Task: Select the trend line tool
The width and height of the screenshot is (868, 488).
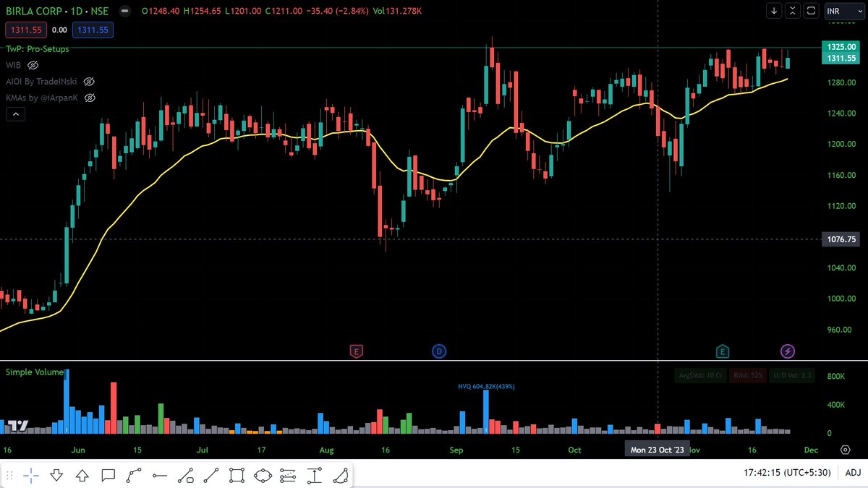Action: tap(211, 475)
